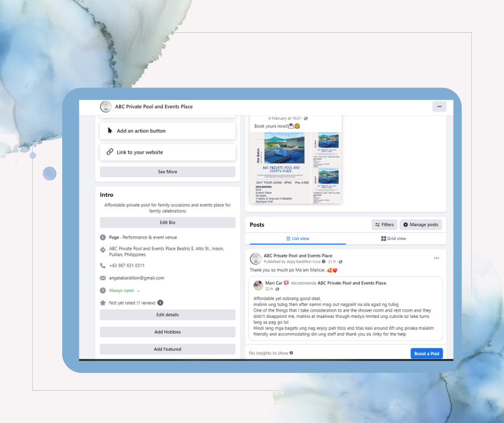Click the phone number +63 967 631 0311

[127, 266]
